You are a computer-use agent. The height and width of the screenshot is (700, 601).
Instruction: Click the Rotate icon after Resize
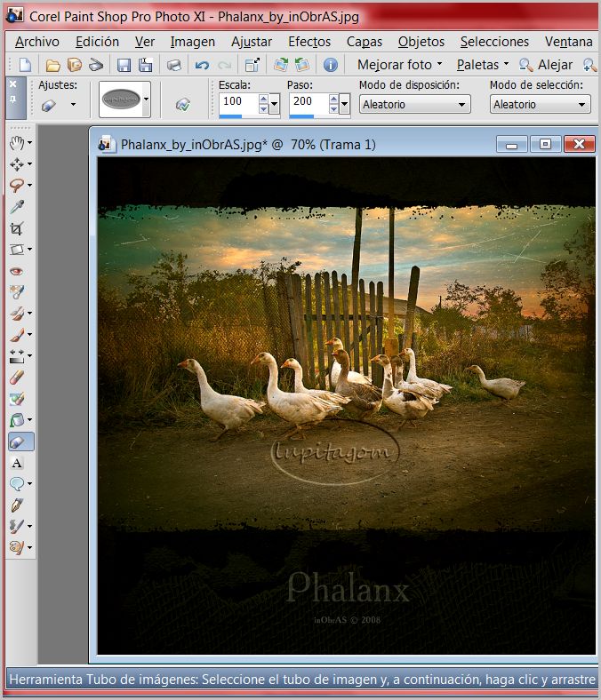pos(281,65)
